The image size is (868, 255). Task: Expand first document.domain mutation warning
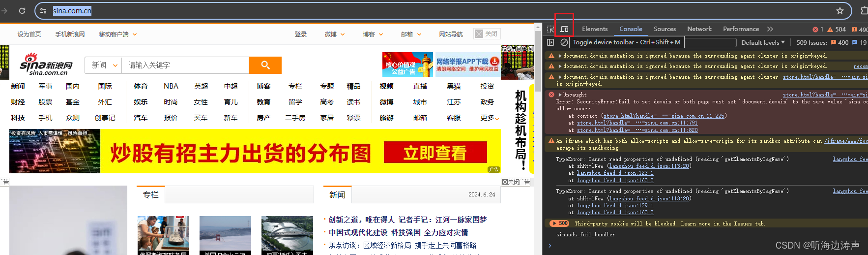coord(560,56)
